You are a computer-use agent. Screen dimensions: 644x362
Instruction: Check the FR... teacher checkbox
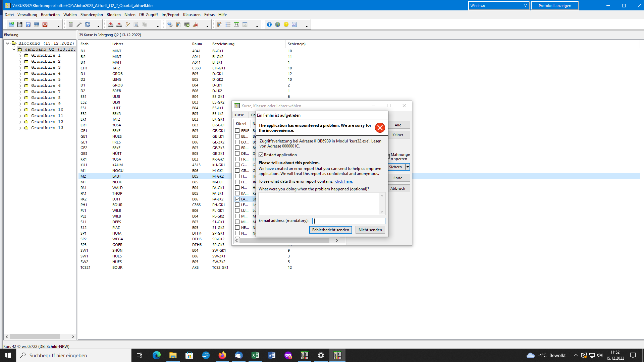pyautogui.click(x=237, y=159)
